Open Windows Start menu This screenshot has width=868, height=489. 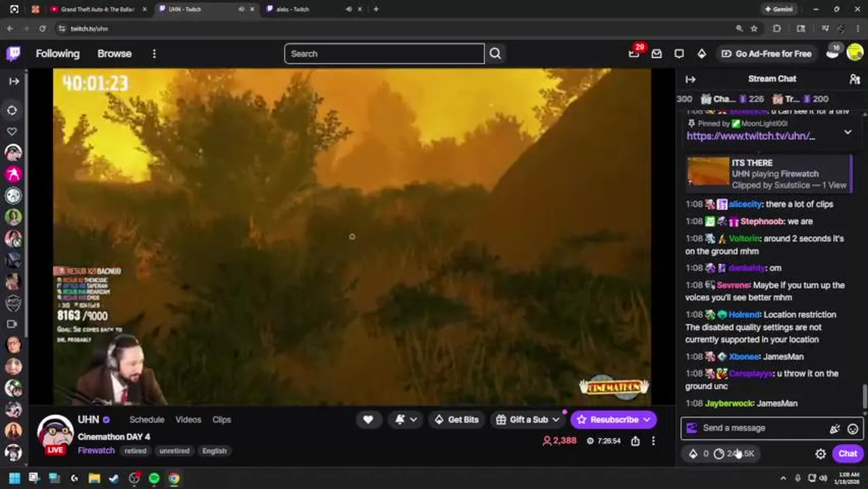(14, 478)
